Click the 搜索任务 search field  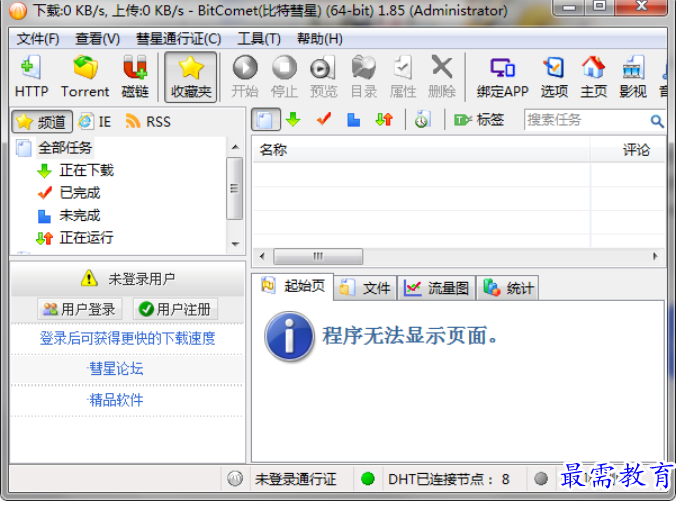click(587, 120)
